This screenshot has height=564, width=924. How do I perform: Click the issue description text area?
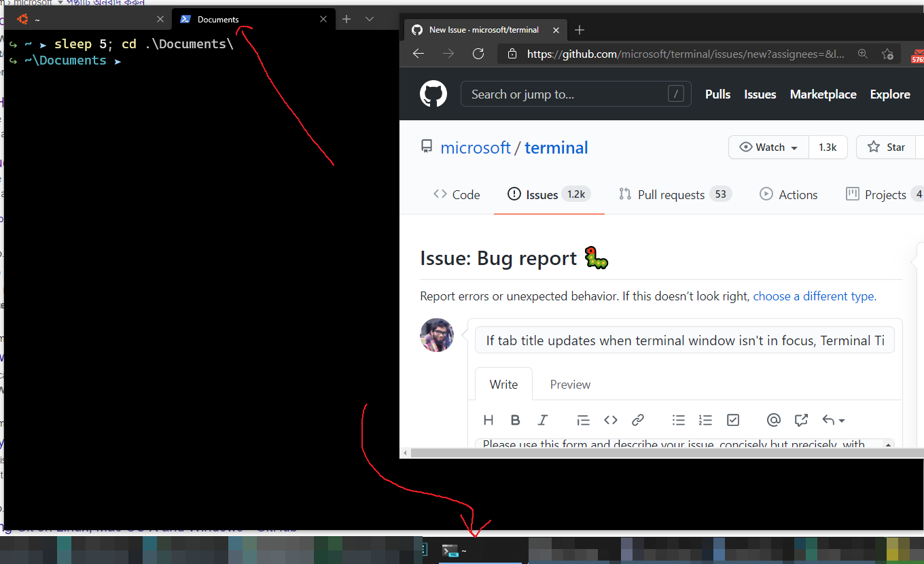coord(679,444)
